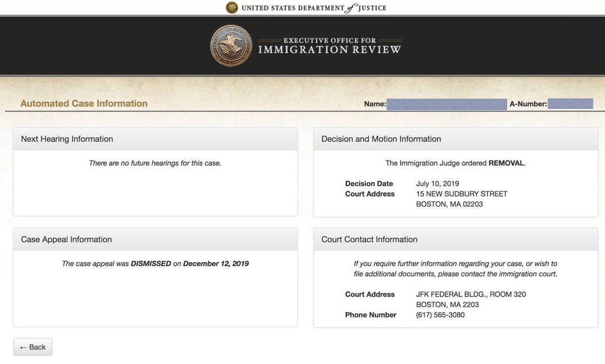Click the redacted A-Number field
Image resolution: width=605 pixels, height=364 pixels.
(x=570, y=104)
